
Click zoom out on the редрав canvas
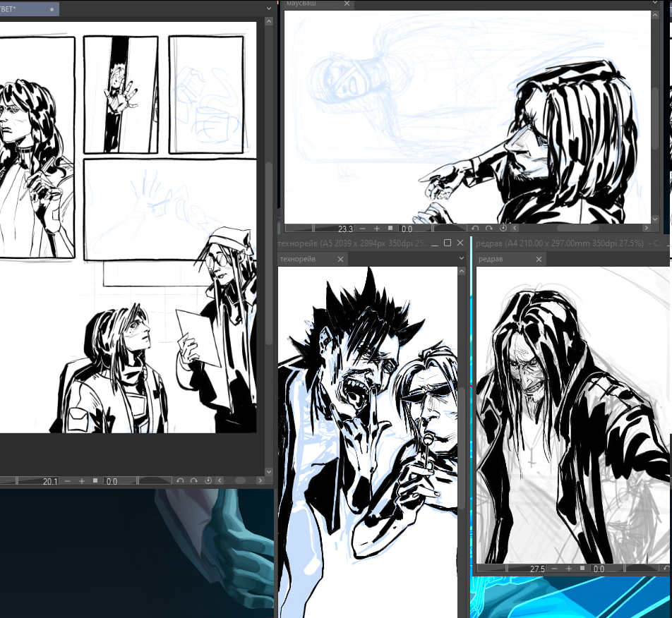(553, 569)
